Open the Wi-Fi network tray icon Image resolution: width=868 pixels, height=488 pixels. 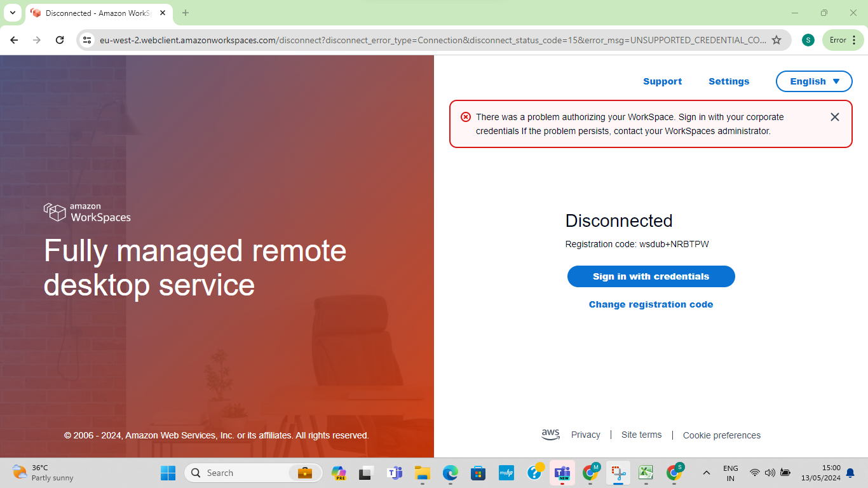pos(754,473)
